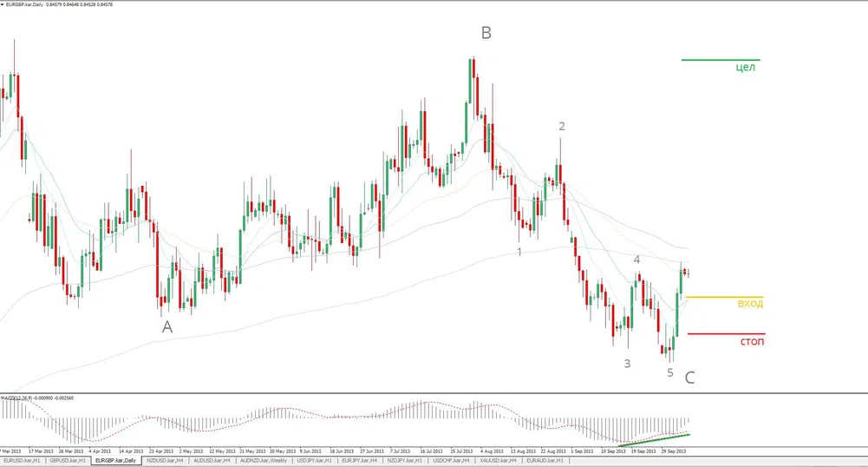Click the '23 Apr 2013' time axis label
The width and height of the screenshot is (868, 467).
click(x=161, y=451)
